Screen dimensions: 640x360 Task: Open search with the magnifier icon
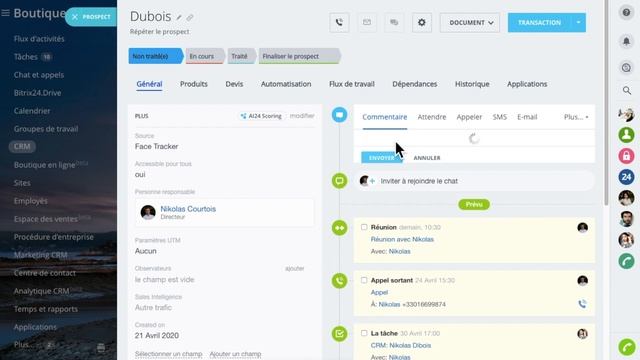[627, 90]
